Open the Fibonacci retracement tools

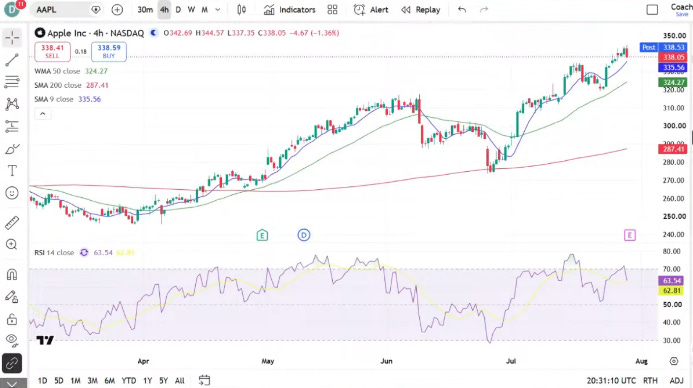pos(12,82)
